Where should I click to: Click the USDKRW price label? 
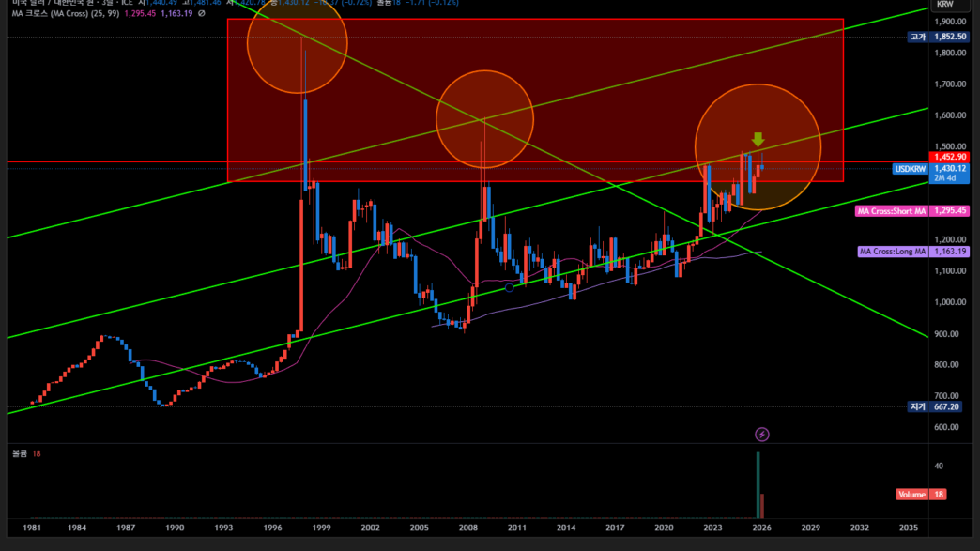910,169
